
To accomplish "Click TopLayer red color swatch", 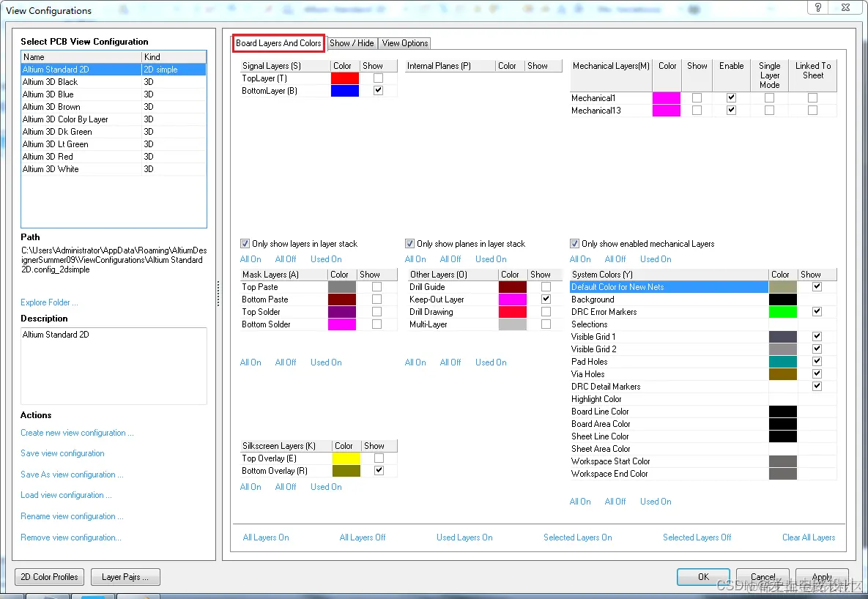I will (x=345, y=78).
